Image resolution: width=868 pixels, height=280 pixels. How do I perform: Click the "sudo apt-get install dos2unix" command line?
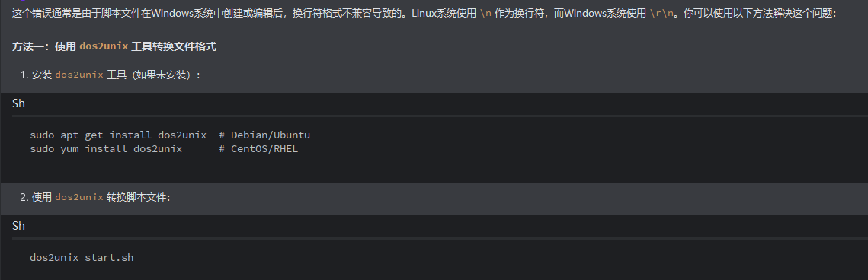pos(118,135)
